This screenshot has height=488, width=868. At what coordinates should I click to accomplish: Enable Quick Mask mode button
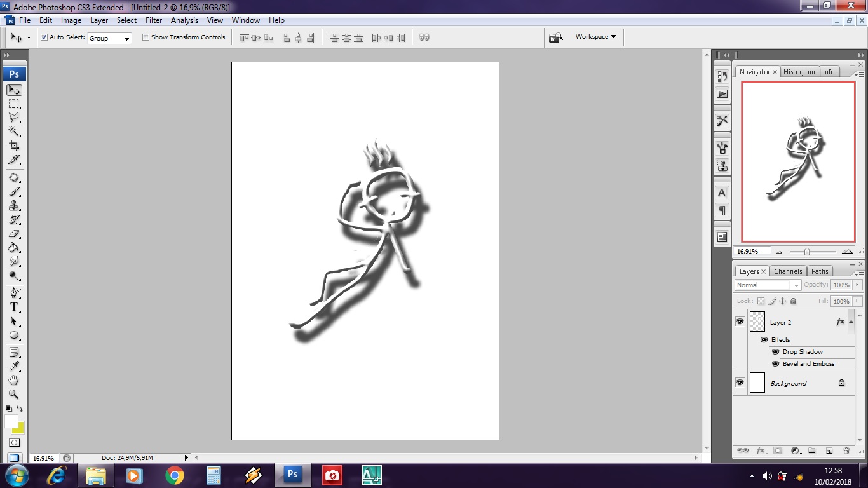pyautogui.click(x=14, y=443)
